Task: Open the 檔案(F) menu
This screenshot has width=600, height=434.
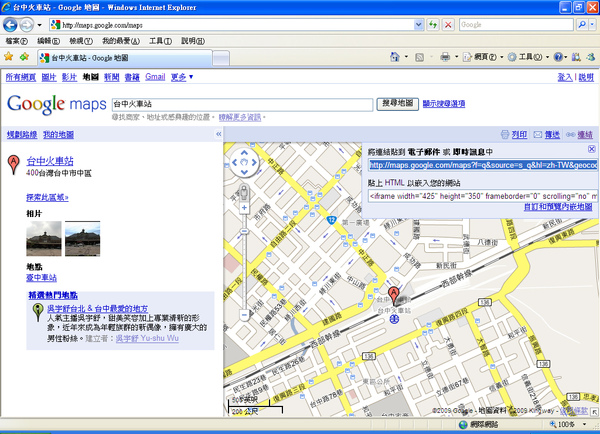Action: 16,41
